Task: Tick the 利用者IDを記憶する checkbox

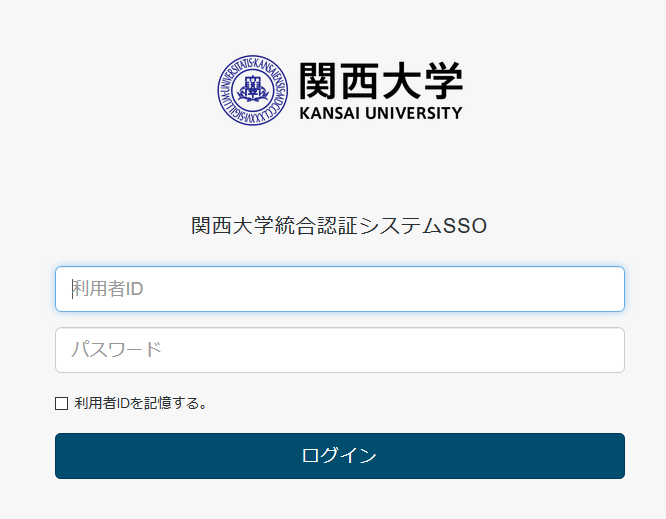Action: click(x=62, y=404)
